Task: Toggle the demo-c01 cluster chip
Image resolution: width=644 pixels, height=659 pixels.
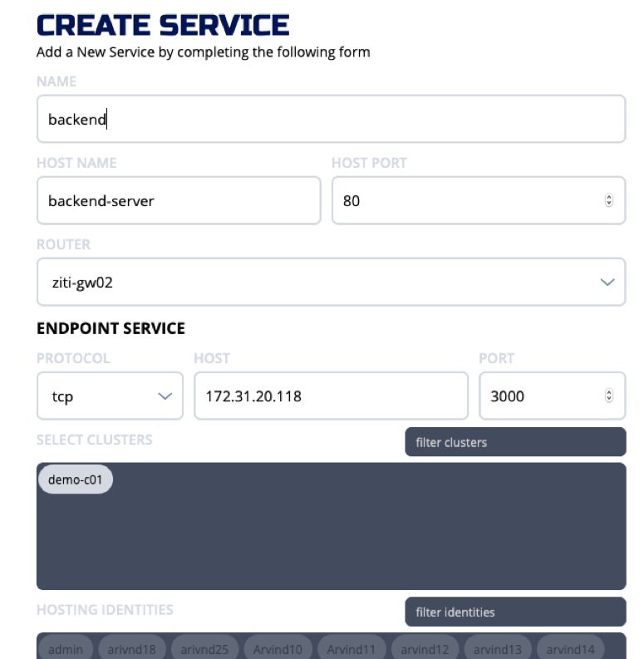Action: (x=75, y=479)
